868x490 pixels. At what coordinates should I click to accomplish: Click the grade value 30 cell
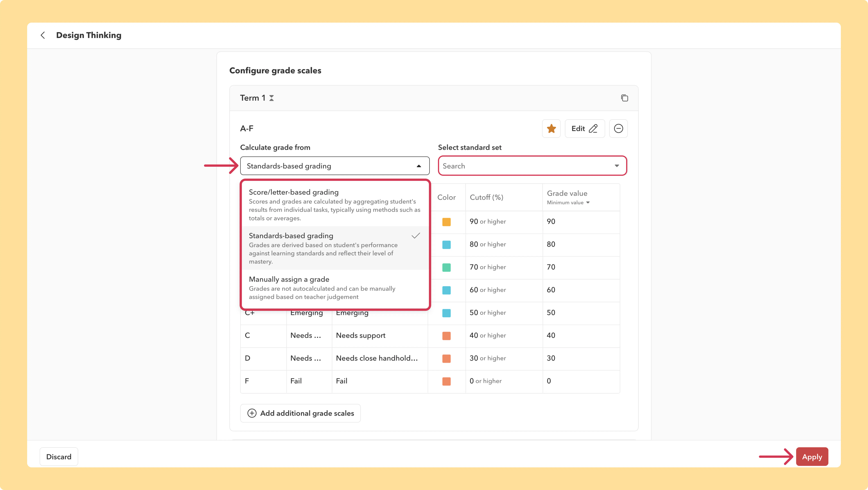click(x=581, y=359)
